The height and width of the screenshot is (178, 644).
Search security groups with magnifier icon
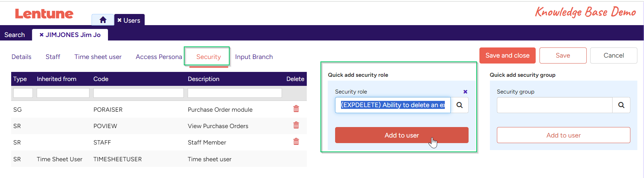[621, 105]
